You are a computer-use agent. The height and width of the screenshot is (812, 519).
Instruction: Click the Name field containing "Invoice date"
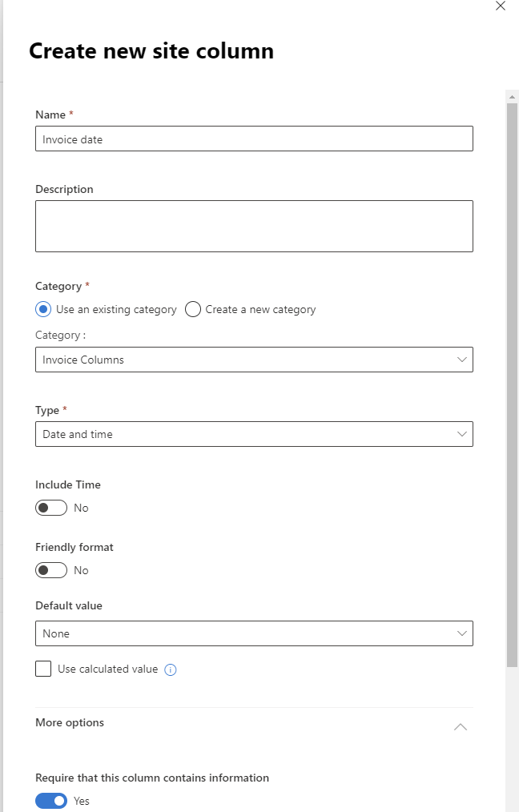(254, 138)
